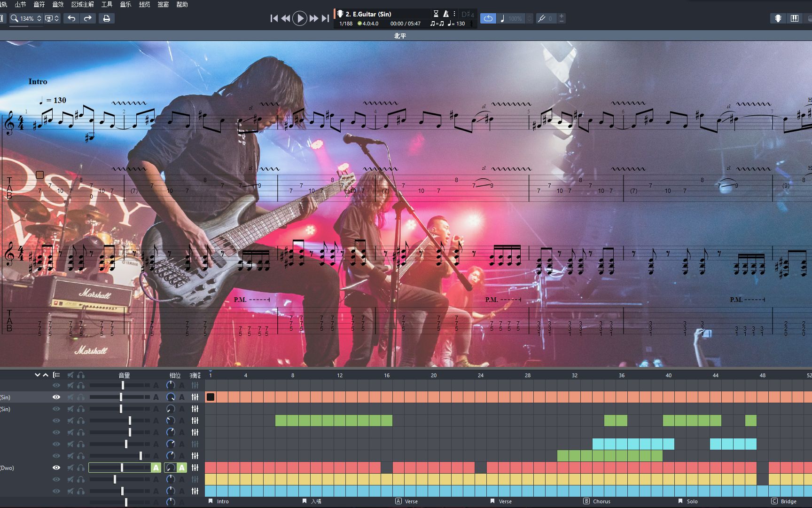
Task: Solo the (Dwo) track
Action: click(x=81, y=468)
